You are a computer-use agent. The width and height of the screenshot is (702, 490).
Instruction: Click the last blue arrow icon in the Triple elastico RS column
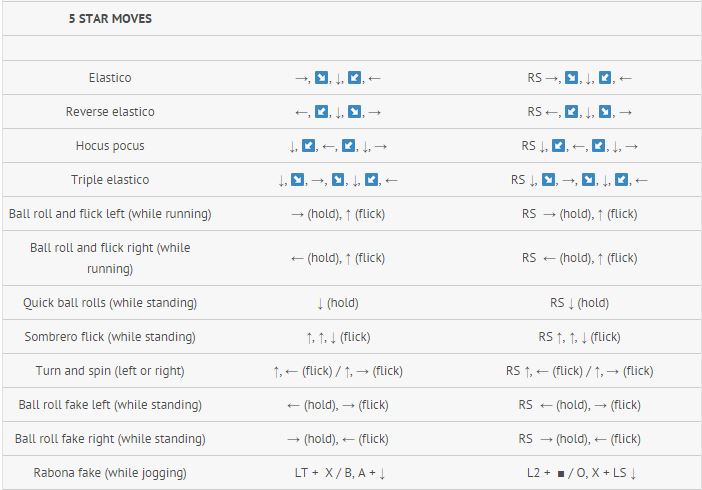[x=621, y=180]
